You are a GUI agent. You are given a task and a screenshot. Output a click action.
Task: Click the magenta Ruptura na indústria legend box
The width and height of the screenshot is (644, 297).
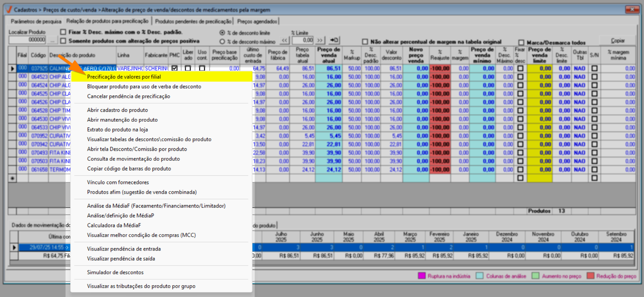421,276
